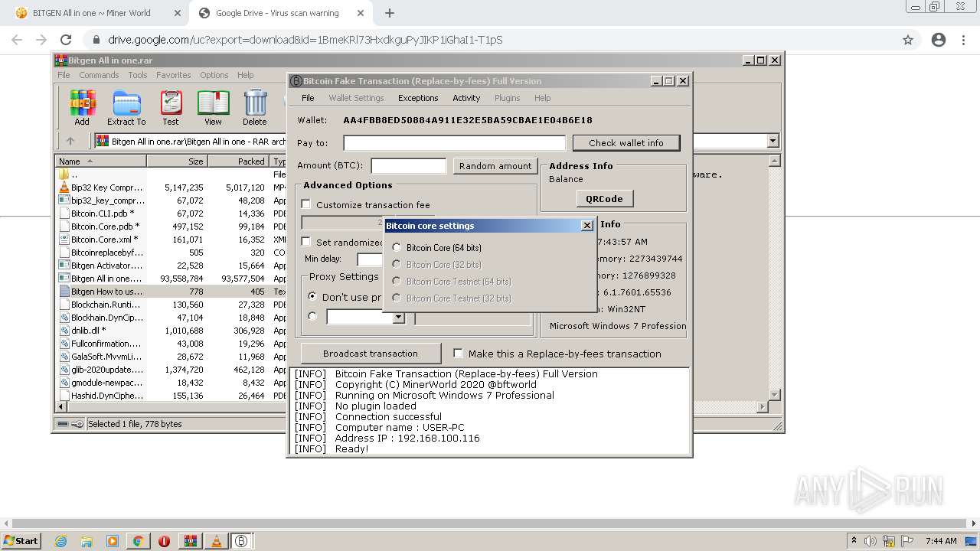Toggle Set randomized checkbox

point(306,242)
